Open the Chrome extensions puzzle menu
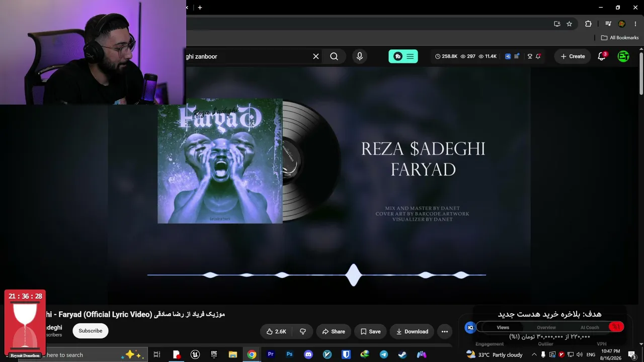The image size is (644, 362). 588,24
